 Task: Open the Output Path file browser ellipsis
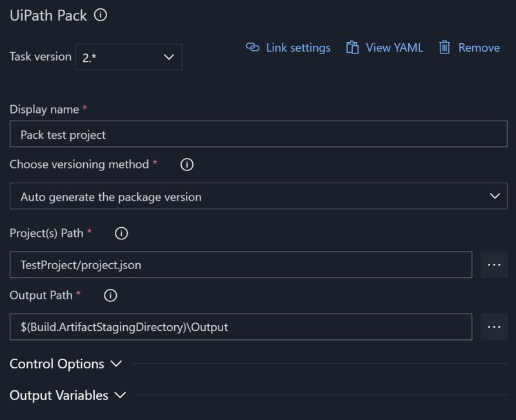pos(494,326)
